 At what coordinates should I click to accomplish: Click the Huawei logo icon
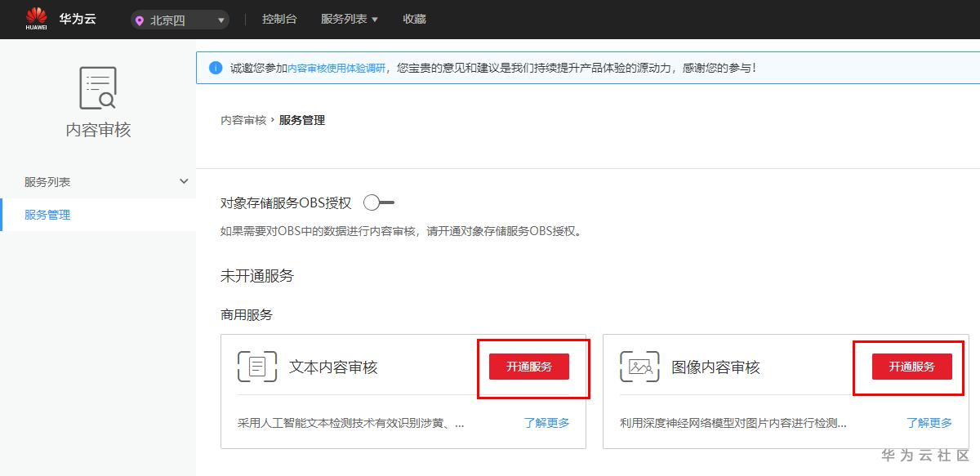(x=36, y=18)
